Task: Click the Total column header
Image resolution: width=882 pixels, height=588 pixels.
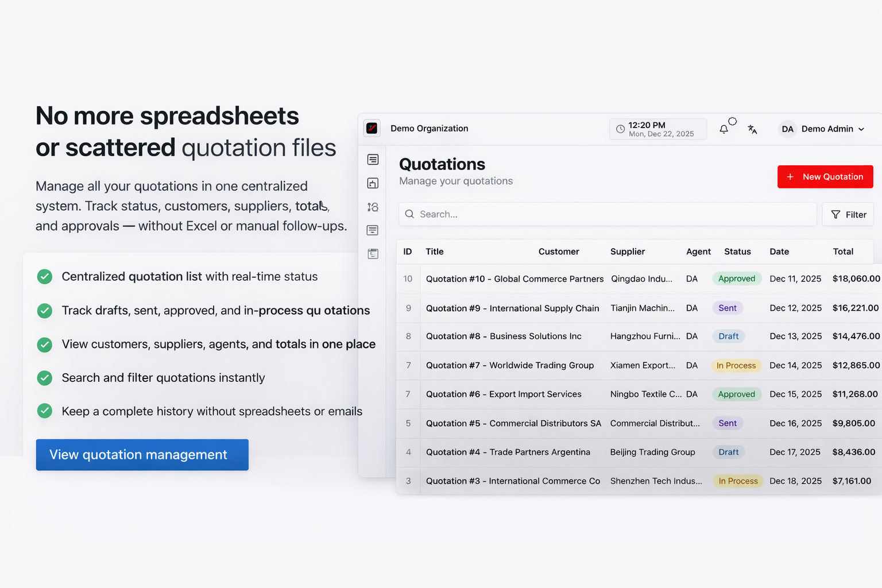Action: tap(843, 252)
